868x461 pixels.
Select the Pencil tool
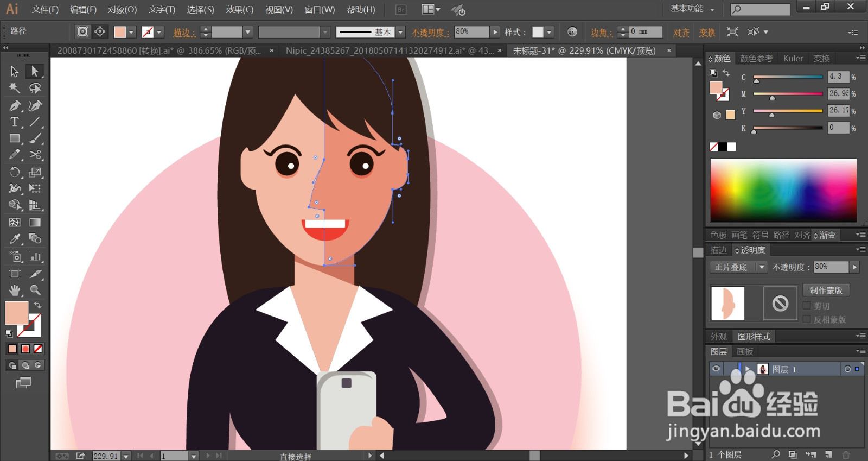15,155
